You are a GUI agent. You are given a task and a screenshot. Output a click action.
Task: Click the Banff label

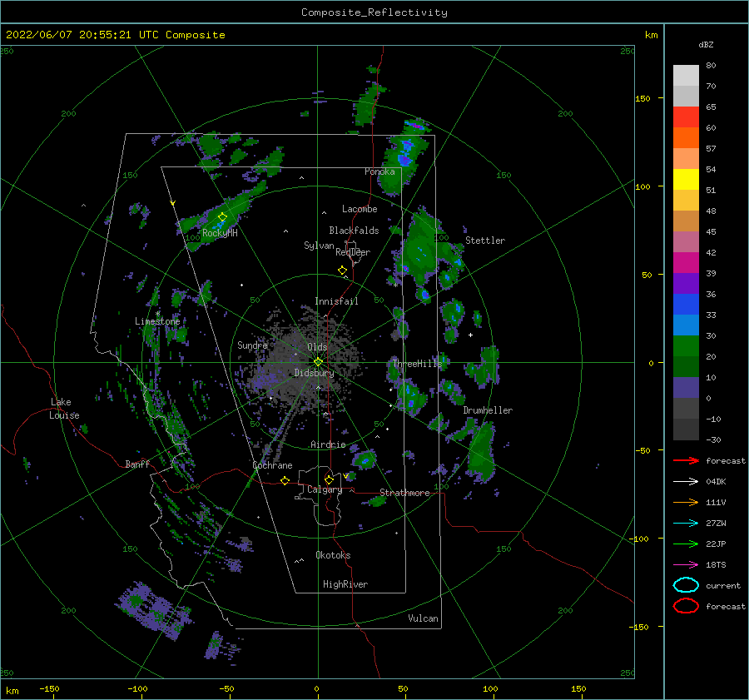(137, 464)
